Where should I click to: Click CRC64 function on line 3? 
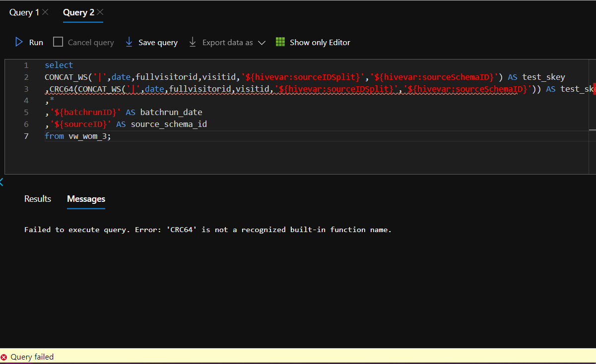[x=62, y=89]
